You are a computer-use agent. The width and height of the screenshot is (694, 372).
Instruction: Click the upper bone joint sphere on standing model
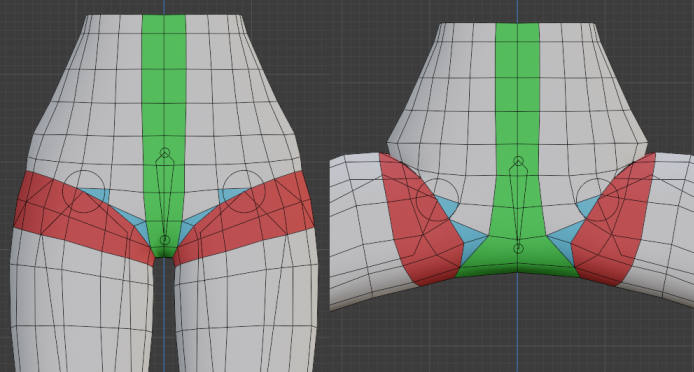pyautogui.click(x=165, y=153)
